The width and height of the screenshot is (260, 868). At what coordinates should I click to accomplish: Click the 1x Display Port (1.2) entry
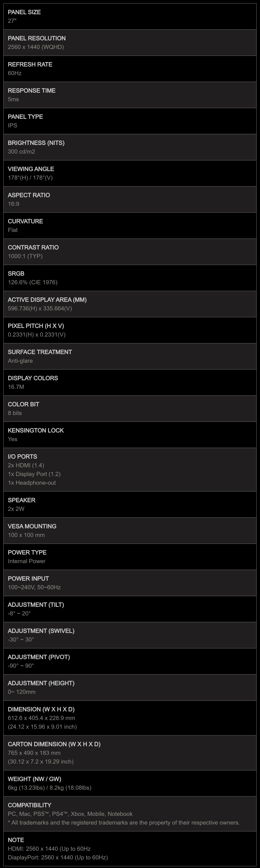pyautogui.click(x=34, y=474)
